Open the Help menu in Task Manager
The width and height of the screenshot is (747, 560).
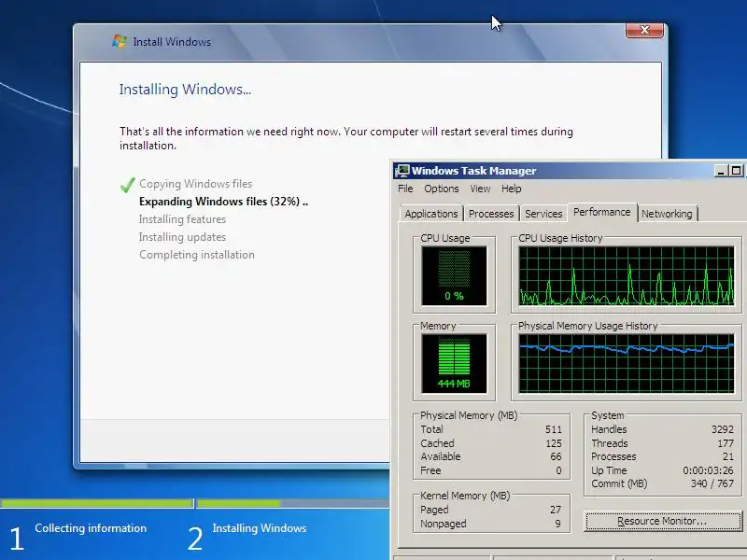point(511,189)
